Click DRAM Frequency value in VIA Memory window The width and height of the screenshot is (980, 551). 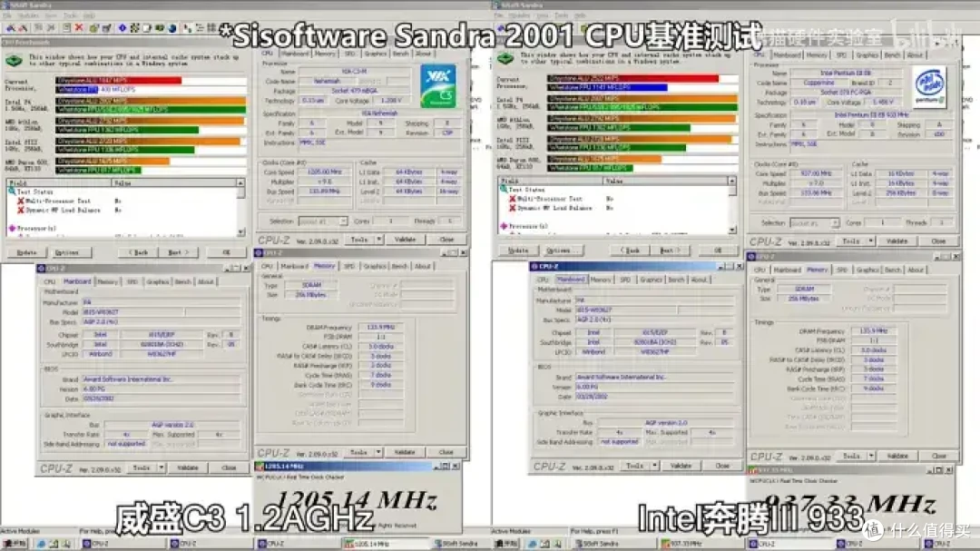(380, 328)
